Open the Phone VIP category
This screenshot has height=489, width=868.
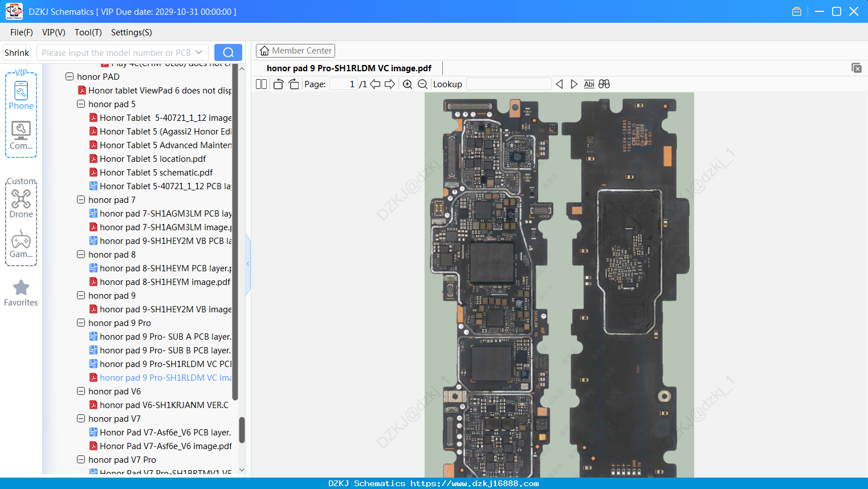coord(21,95)
